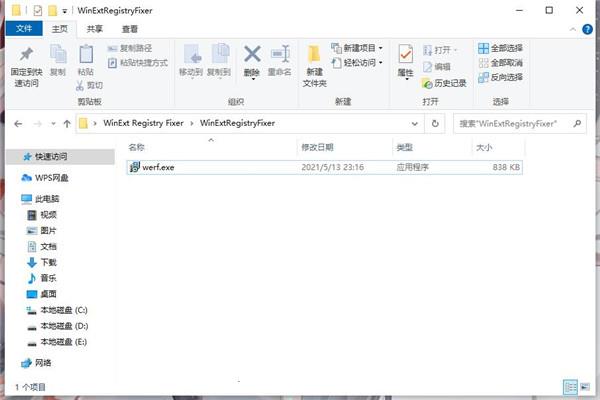Open the Copy to command
This screenshot has width=600, height=400.
[x=219, y=60]
